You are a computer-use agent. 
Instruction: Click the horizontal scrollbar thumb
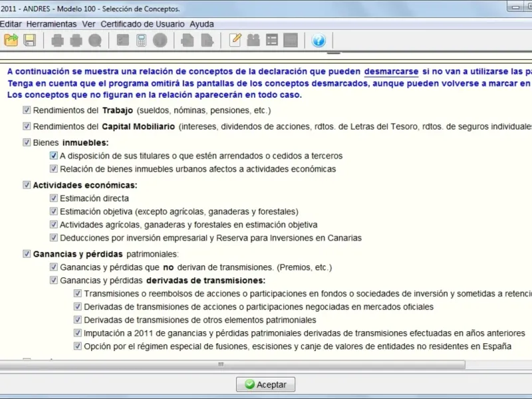click(x=232, y=364)
